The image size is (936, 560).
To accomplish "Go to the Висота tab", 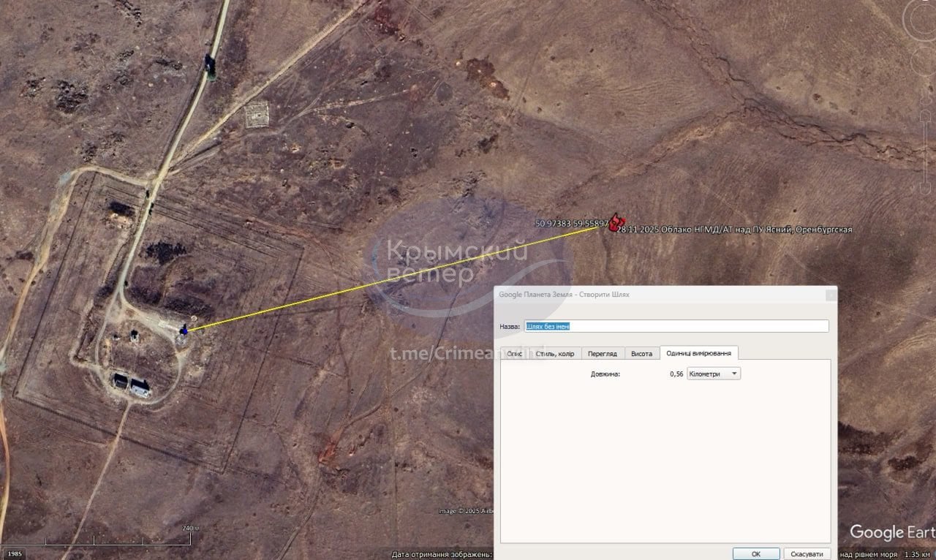I will coord(641,354).
